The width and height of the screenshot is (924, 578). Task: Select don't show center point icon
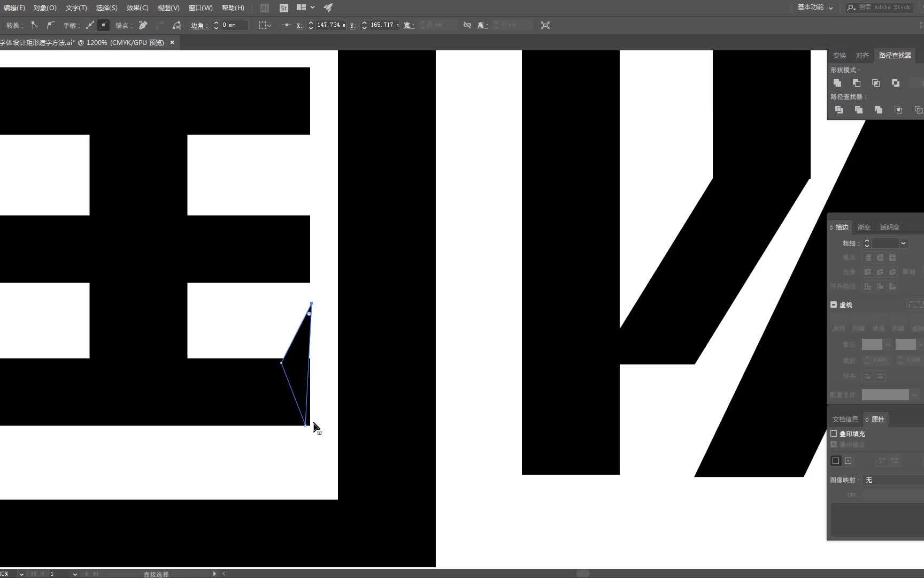tap(836, 461)
